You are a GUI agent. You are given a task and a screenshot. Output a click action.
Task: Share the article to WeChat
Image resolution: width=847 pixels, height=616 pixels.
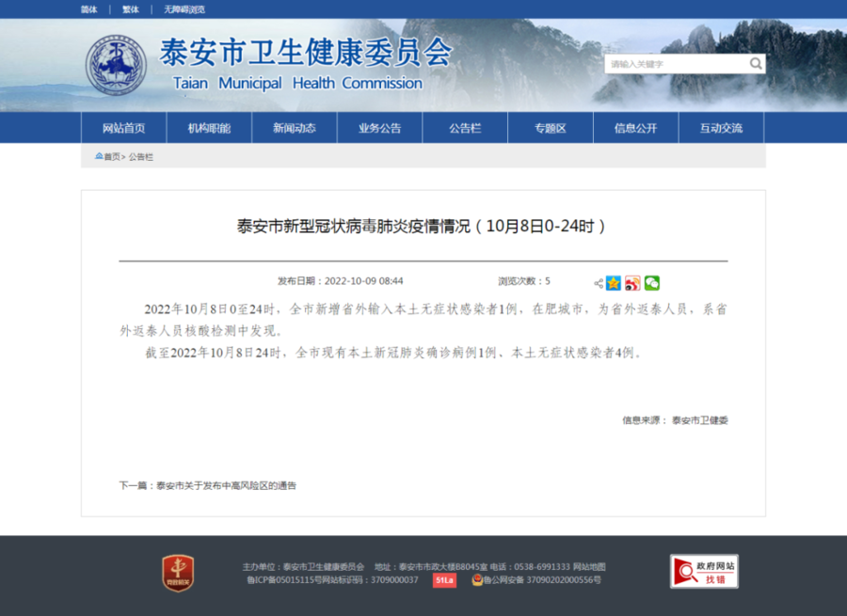pos(651,283)
